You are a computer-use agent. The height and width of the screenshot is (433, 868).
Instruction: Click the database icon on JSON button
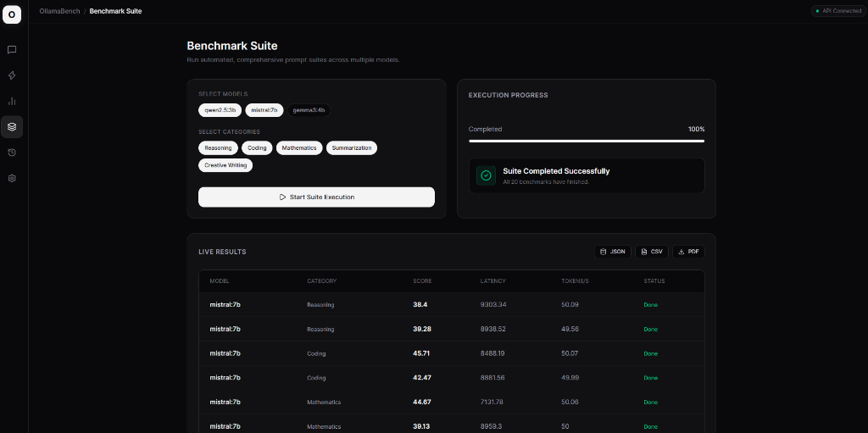coord(604,252)
